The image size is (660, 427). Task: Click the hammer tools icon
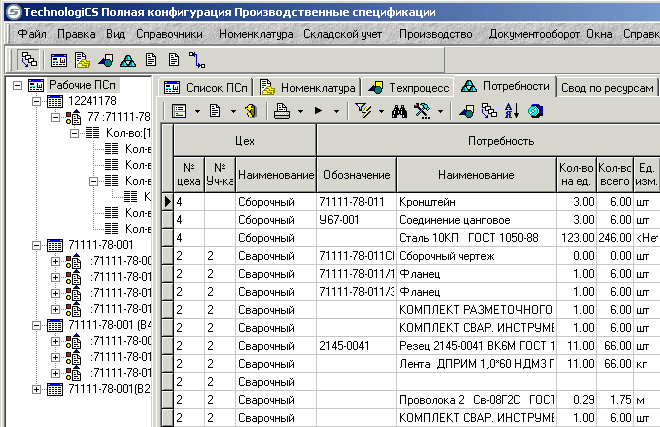tap(421, 110)
